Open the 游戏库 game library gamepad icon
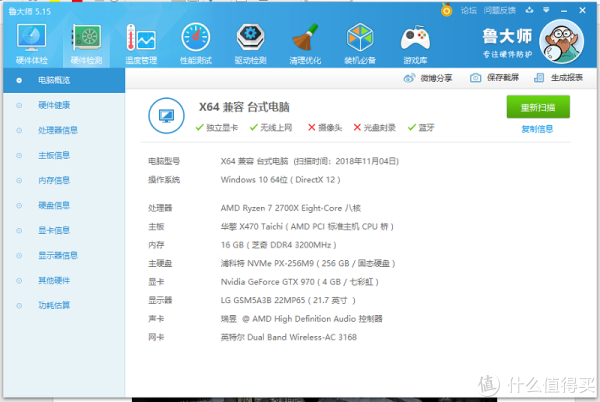The image size is (600, 402). tap(415, 44)
